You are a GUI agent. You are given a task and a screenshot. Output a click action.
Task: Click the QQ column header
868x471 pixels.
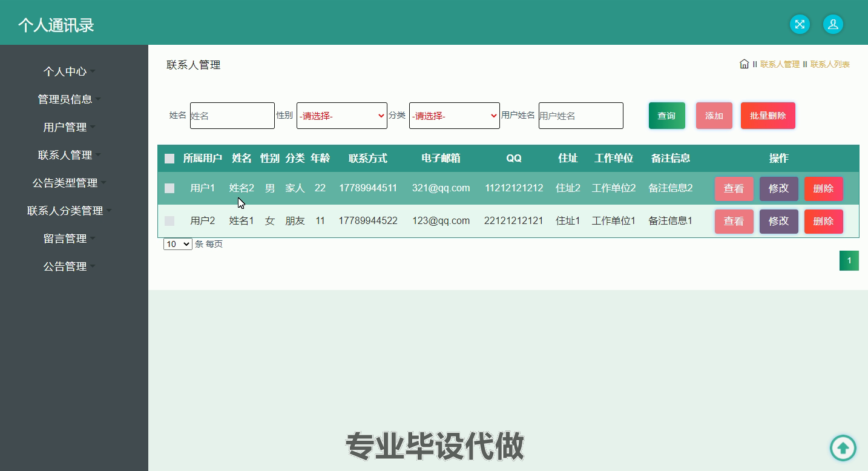[x=514, y=159]
